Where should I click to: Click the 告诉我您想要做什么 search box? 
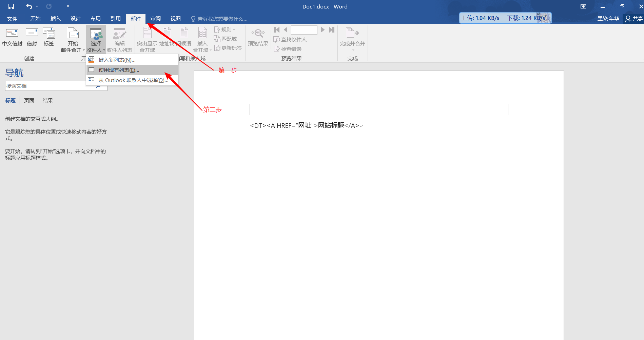click(219, 19)
